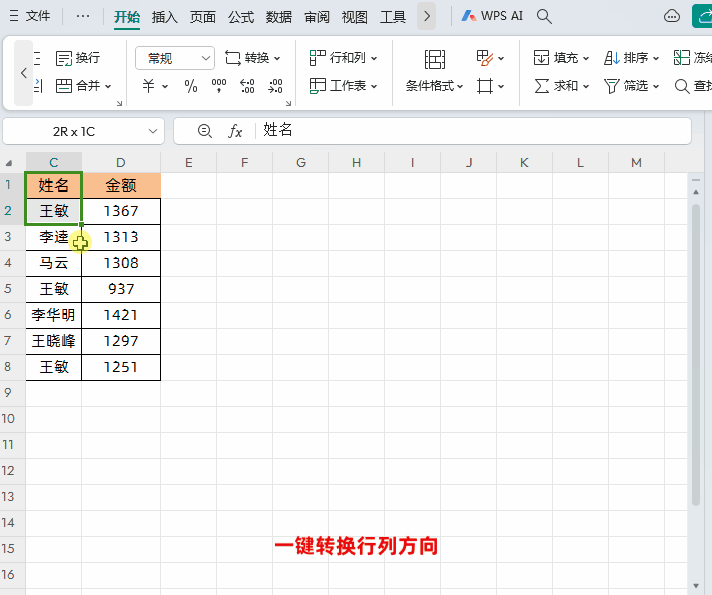Viewport: 712px width, 595px height.
Task: Expand the Name Box dropdown arrow
Action: coord(153,132)
